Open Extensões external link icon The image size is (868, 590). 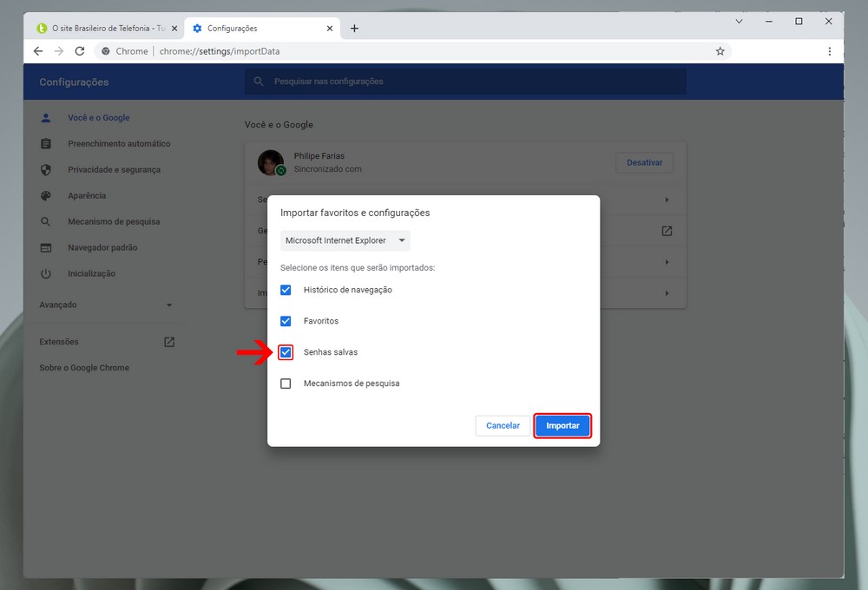pos(169,342)
